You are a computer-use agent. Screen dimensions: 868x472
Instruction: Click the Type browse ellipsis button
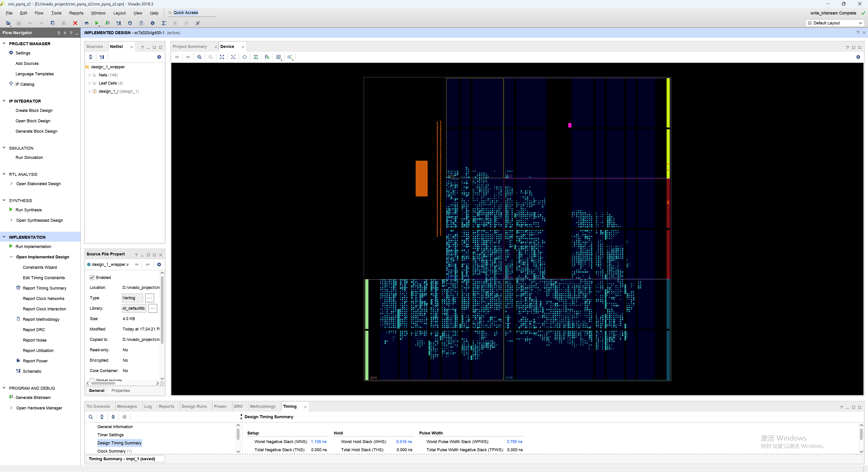point(150,298)
